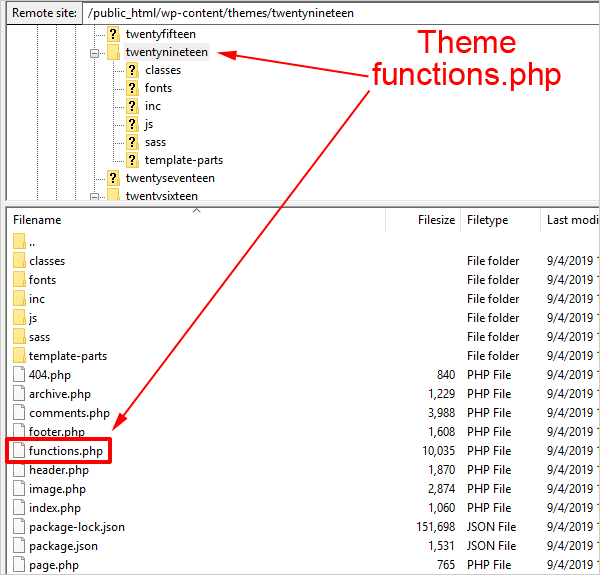Click the js question-mark folder icon
This screenshot has width=600, height=575.
pyautogui.click(x=132, y=124)
